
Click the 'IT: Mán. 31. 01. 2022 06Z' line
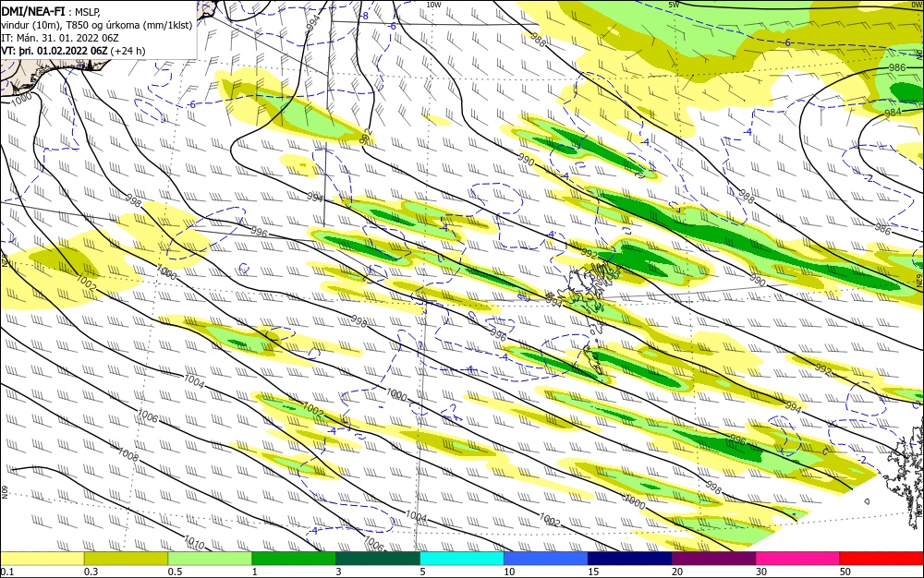coord(60,38)
